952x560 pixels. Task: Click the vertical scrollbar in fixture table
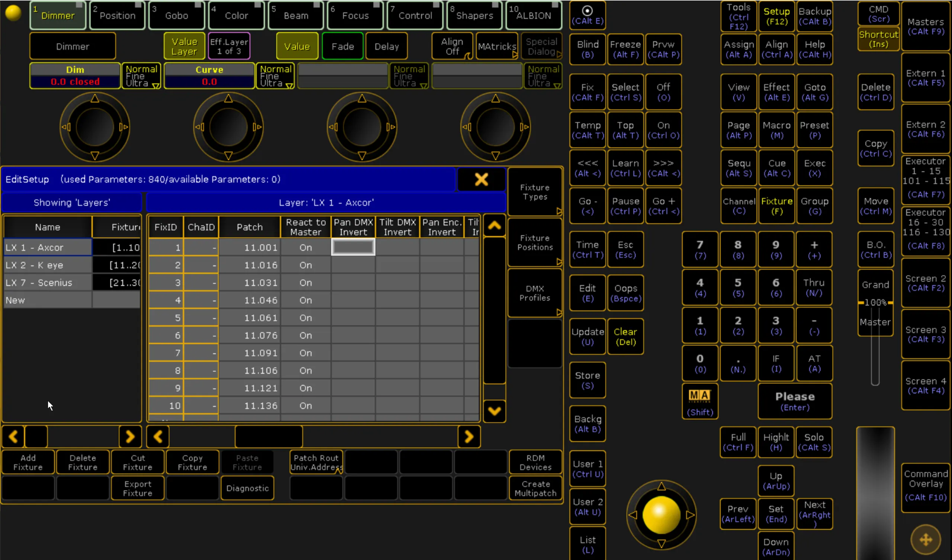pyautogui.click(x=495, y=310)
